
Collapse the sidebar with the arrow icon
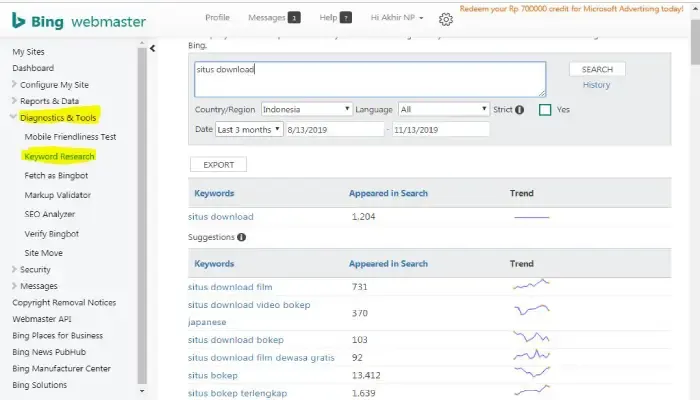pos(152,48)
